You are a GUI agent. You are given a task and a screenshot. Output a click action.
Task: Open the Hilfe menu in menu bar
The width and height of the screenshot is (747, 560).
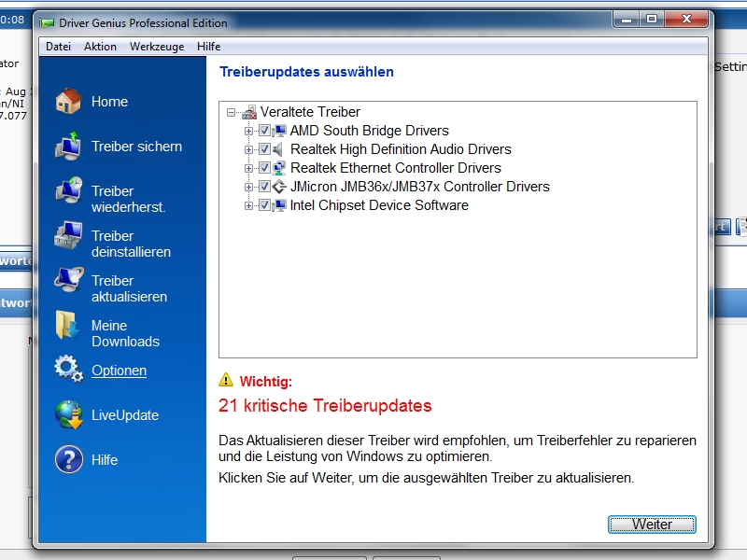(208, 46)
